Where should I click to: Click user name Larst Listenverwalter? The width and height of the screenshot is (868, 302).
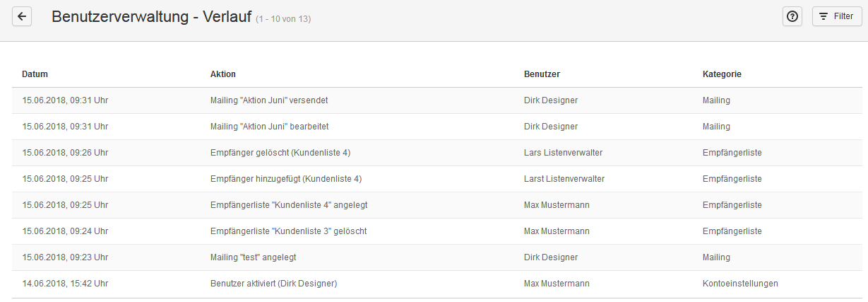[564, 179]
